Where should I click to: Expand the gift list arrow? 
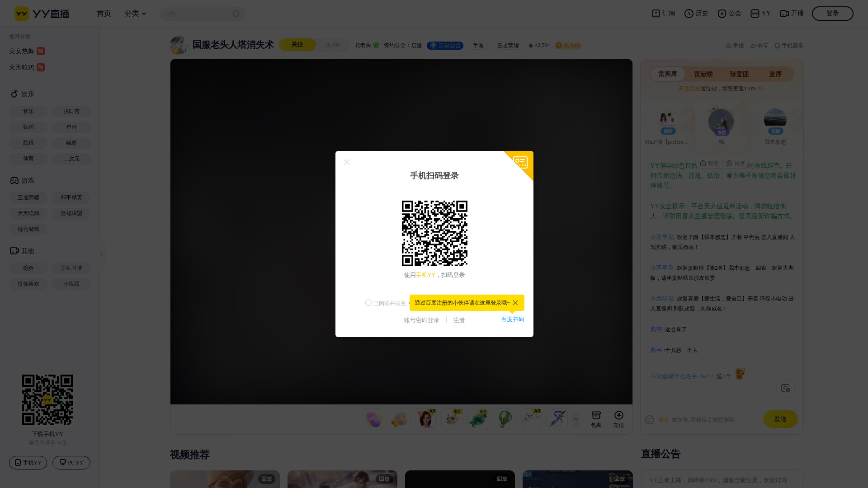pos(576,419)
